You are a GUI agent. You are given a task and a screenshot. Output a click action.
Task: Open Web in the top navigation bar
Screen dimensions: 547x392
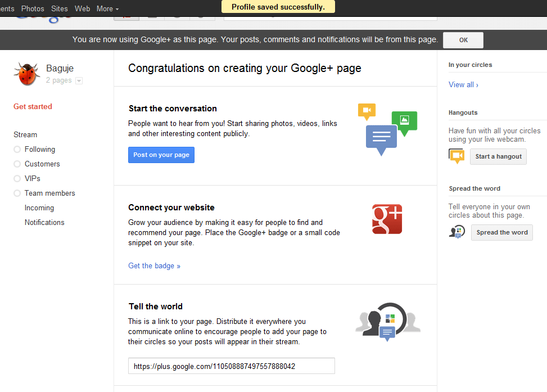82,9
